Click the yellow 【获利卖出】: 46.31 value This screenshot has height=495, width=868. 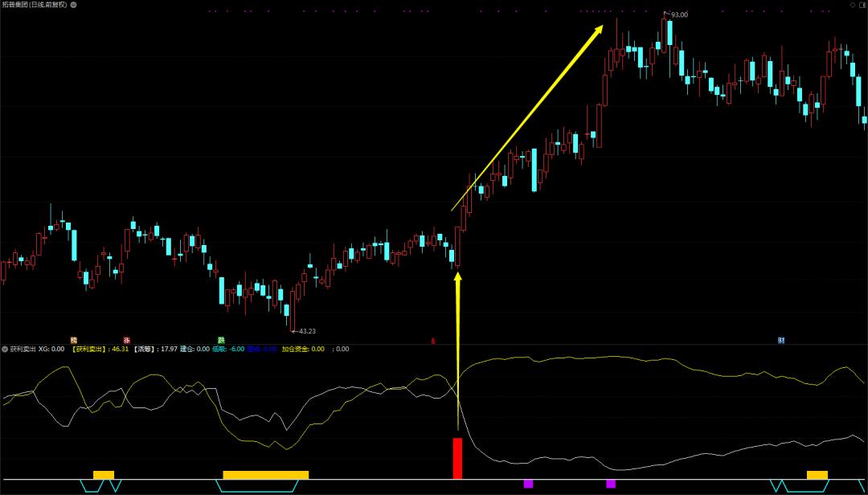pyautogui.click(x=100, y=350)
